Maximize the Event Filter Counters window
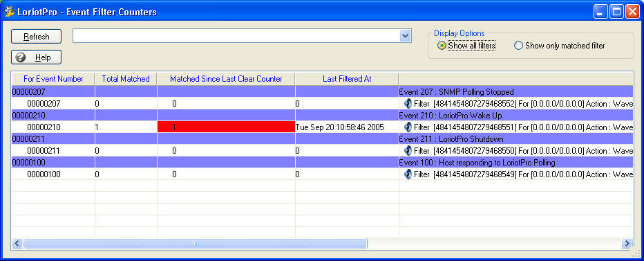This screenshot has width=644, height=261. coord(616,12)
